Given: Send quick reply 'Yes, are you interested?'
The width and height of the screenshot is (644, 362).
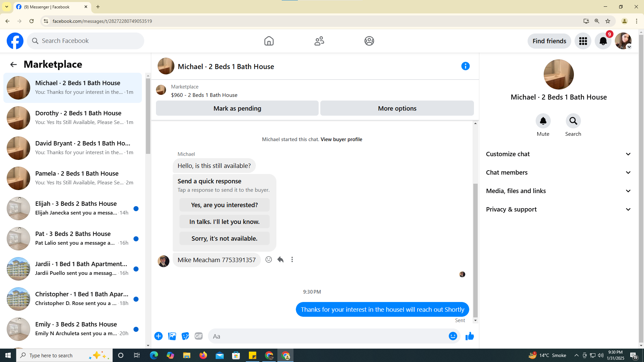Looking at the screenshot, I should tap(224, 205).
